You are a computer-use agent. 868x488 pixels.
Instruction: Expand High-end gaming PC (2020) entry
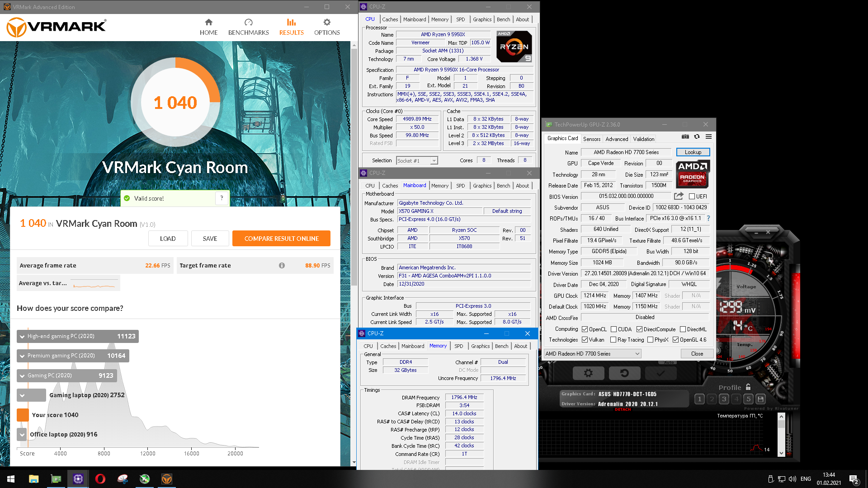[x=22, y=337]
